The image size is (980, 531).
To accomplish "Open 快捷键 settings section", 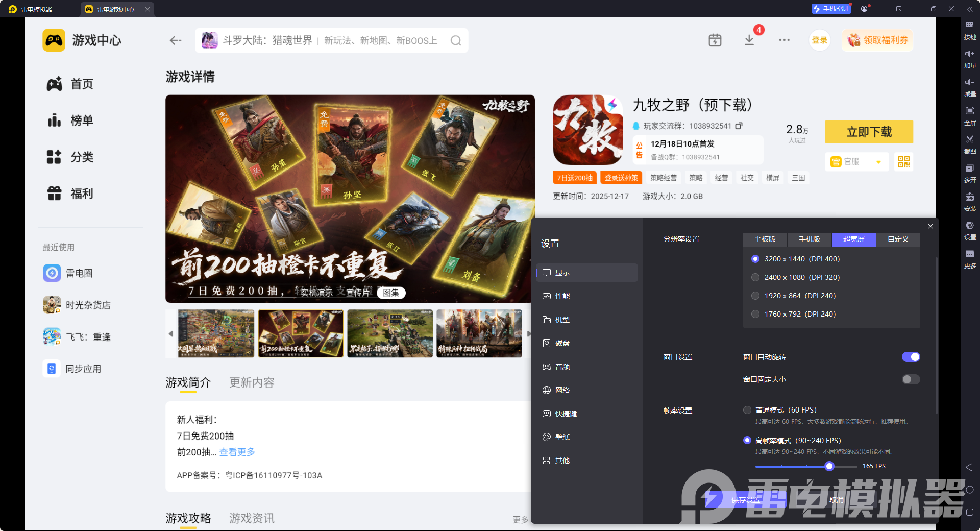I will (x=587, y=414).
